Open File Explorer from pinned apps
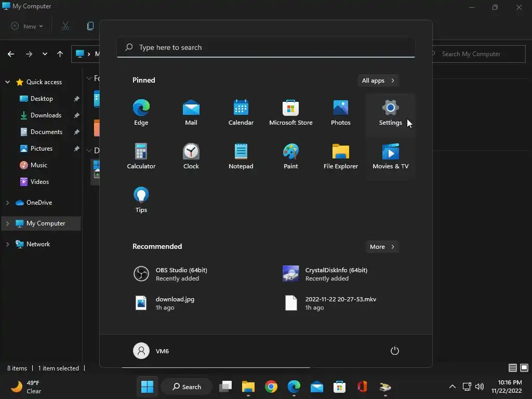532x399 pixels. tap(341, 157)
